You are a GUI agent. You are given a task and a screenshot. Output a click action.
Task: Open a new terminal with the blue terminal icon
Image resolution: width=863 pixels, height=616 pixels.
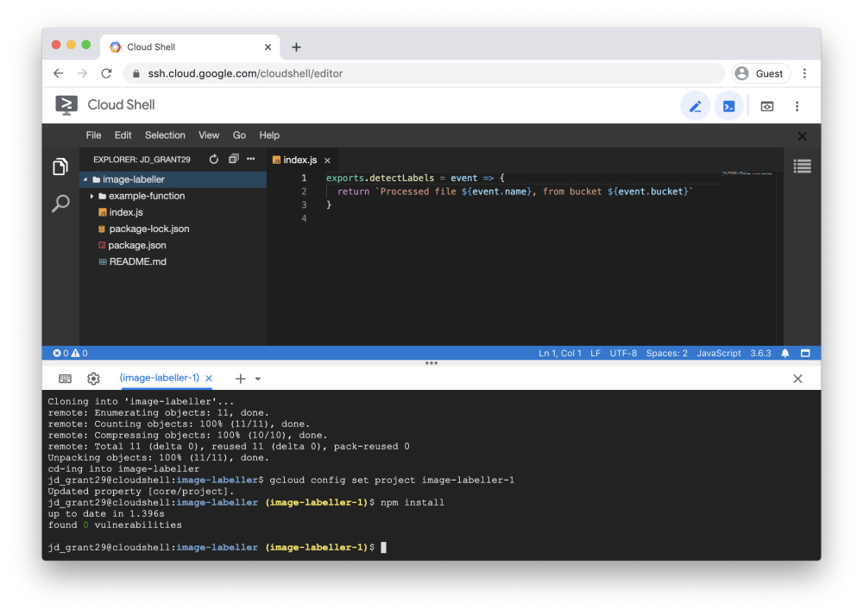[728, 105]
